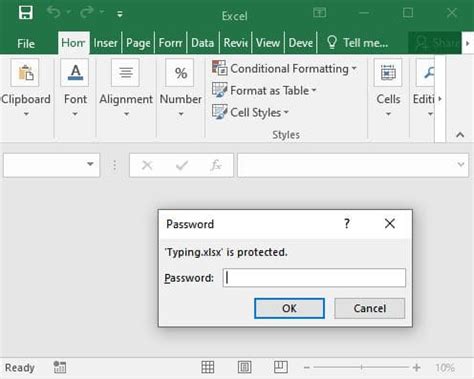474x379 pixels.
Task: Click the Number percent icon
Action: [180, 73]
